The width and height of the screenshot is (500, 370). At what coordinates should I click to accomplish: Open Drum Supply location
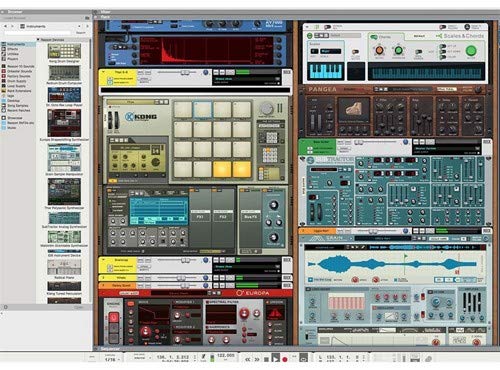[x=17, y=81]
